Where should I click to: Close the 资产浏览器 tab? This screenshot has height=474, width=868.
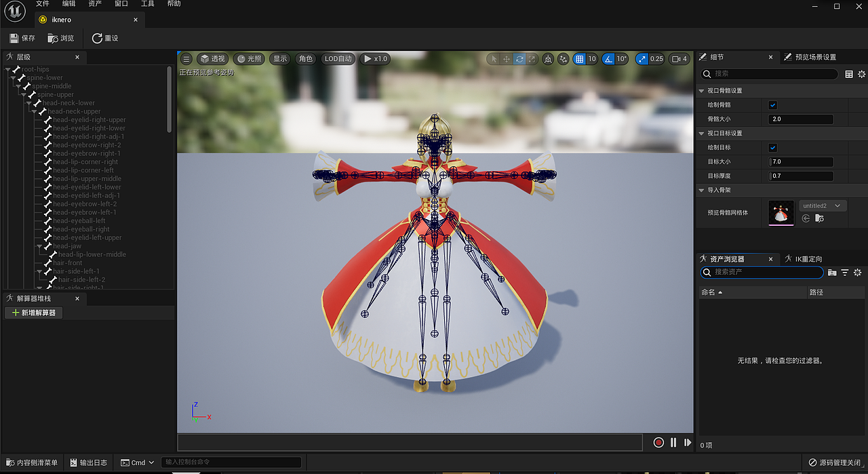click(771, 259)
